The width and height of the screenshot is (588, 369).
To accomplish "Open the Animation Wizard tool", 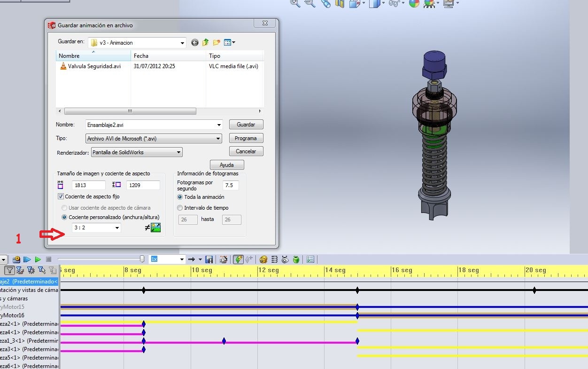I will [224, 259].
